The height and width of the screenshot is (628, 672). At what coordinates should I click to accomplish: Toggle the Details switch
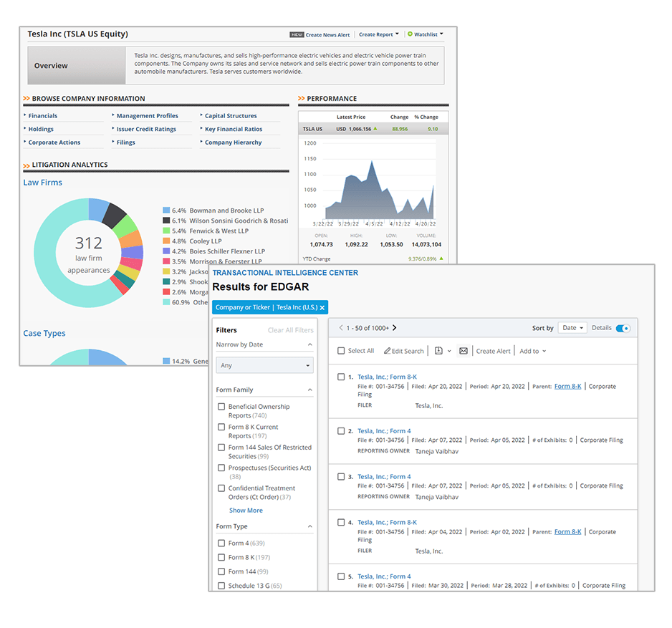(623, 329)
